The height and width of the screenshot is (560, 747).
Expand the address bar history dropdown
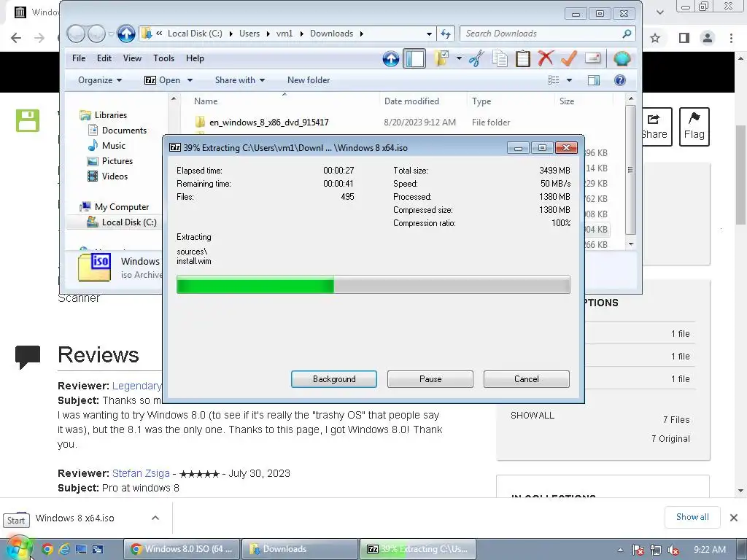coord(429,34)
